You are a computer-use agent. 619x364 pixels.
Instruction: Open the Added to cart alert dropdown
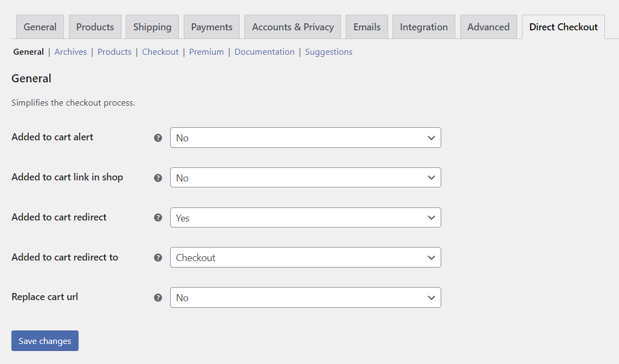[x=305, y=138]
